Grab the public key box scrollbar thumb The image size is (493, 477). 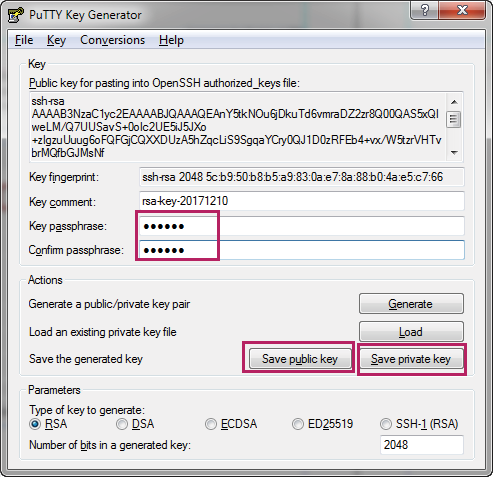pos(454,119)
